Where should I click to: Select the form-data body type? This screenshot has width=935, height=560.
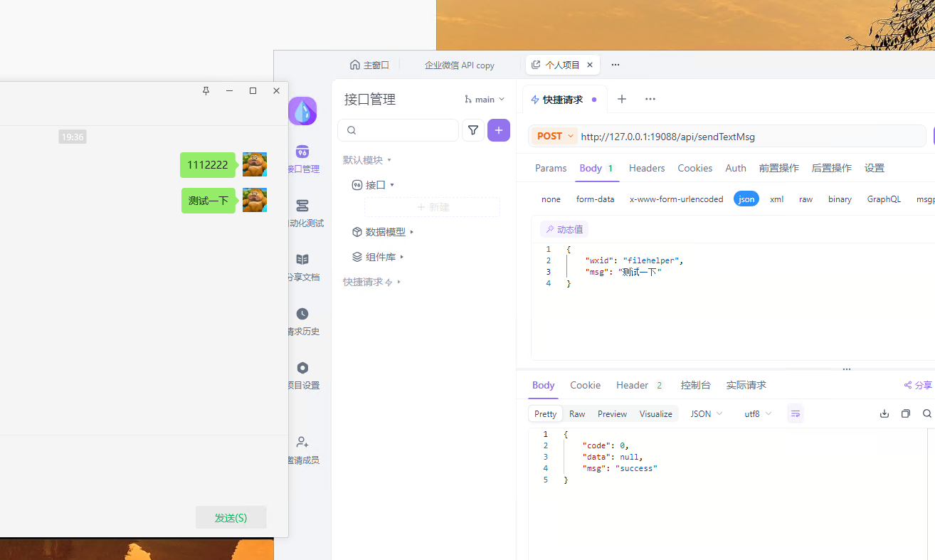pyautogui.click(x=595, y=199)
